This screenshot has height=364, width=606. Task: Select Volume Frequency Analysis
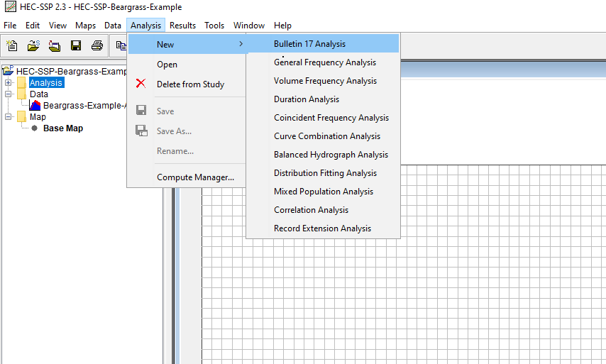coord(323,81)
